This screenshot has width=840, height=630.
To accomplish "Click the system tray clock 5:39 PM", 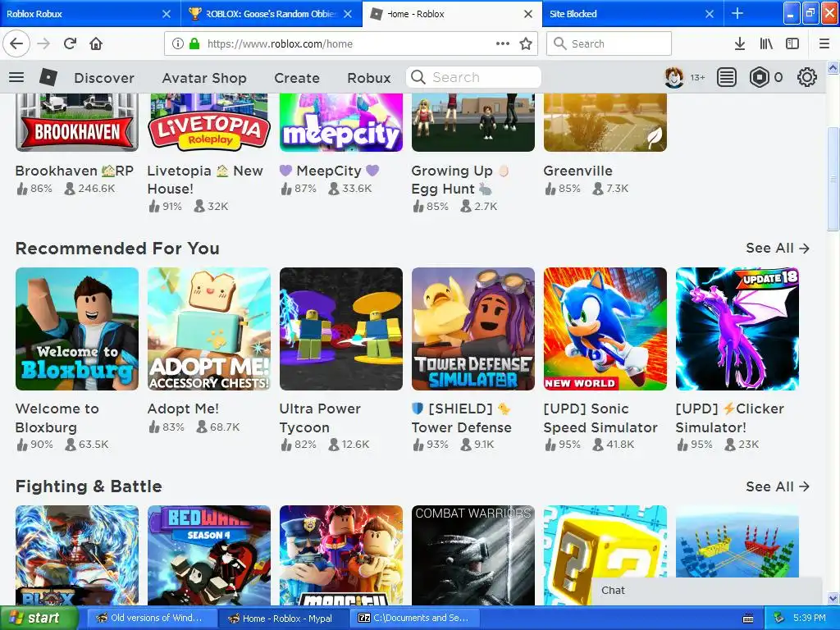I will (809, 618).
